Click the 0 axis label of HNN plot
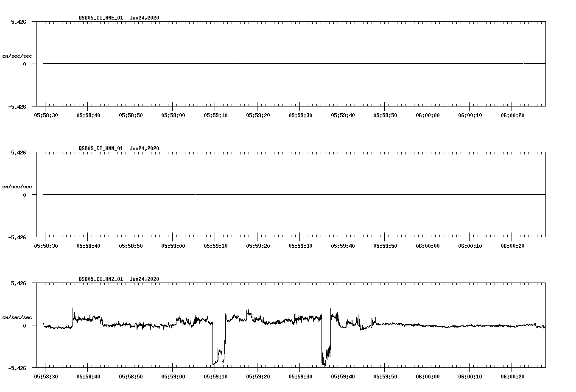The image size is (576, 392). [x=25, y=195]
